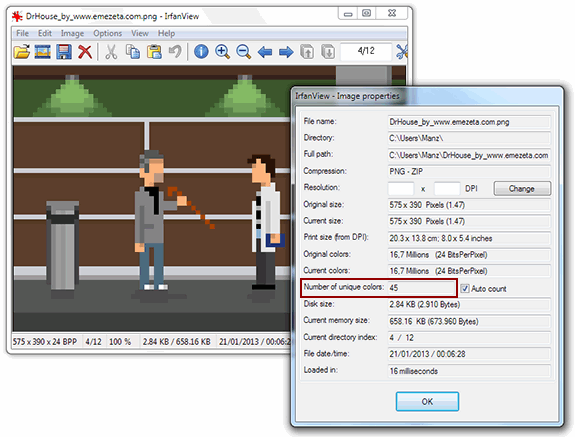The width and height of the screenshot is (575, 437).
Task: Zoom out with magnifier minus icon
Action: tap(243, 52)
